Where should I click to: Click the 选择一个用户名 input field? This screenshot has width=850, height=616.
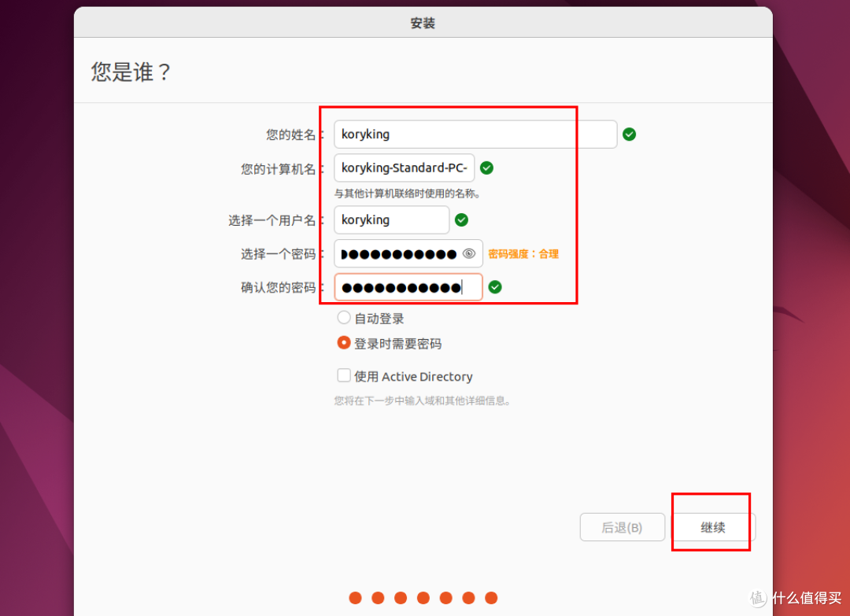pyautogui.click(x=391, y=219)
